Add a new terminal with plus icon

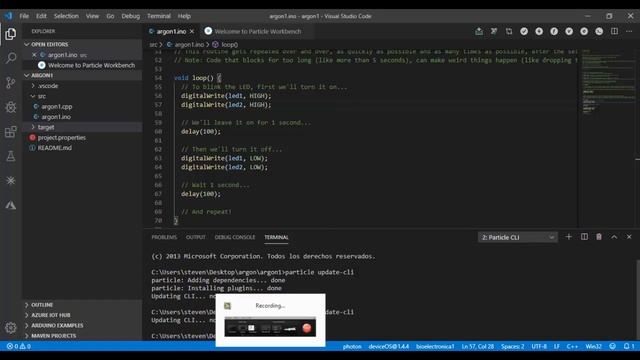click(569, 237)
